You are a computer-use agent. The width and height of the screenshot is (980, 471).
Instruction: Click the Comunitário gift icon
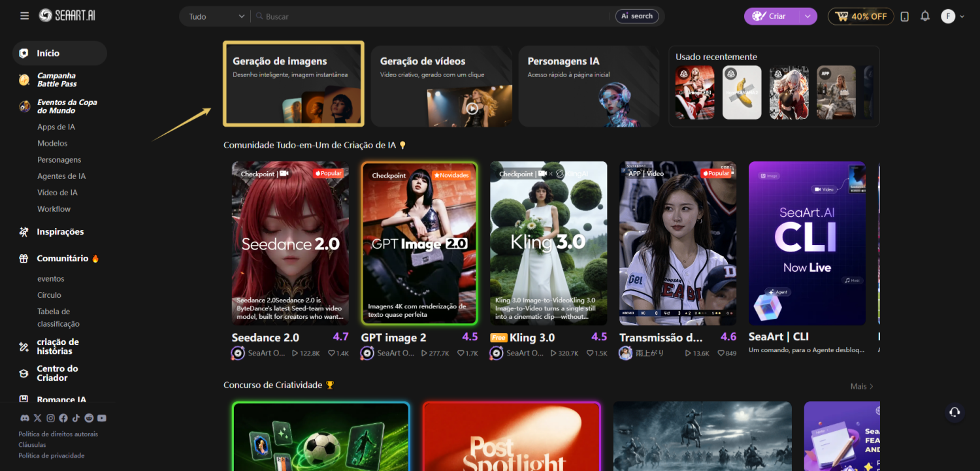[24, 259]
